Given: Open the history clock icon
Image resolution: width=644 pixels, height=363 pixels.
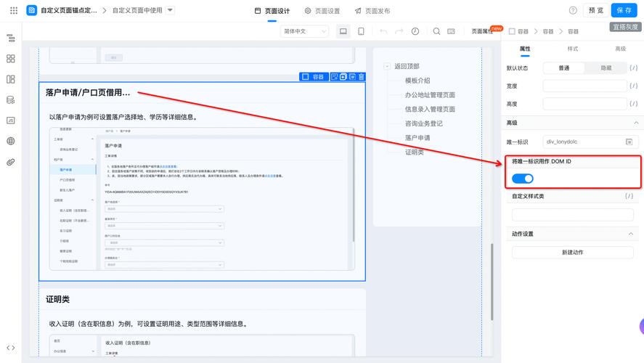Looking at the screenshot, I should click(415, 31).
